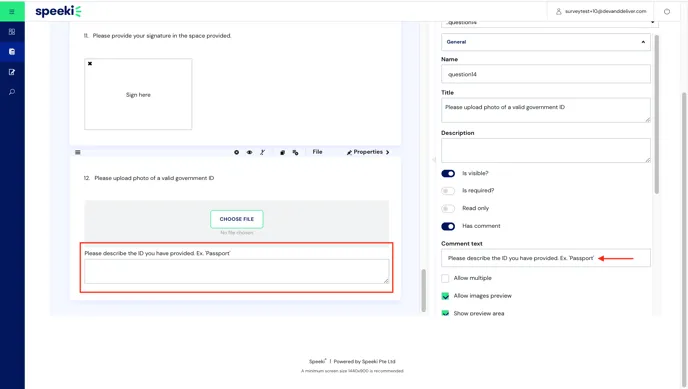Click the properties panel scrollbar
The height and width of the screenshot is (389, 688).
click(656, 114)
